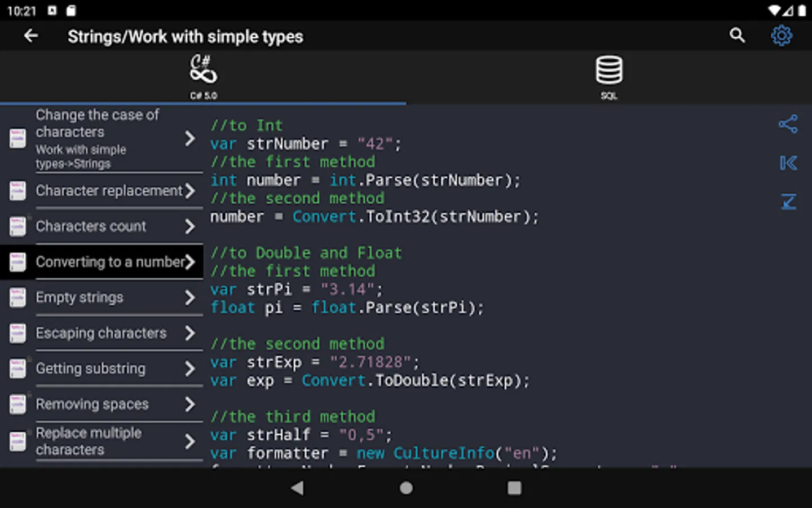Open search with the magnifier icon
The image size is (812, 508).
point(737,36)
